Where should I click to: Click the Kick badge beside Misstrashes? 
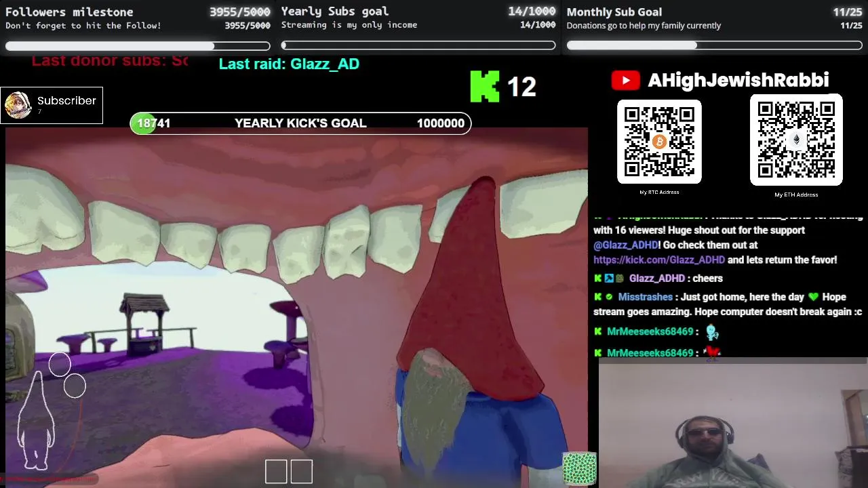coord(597,297)
